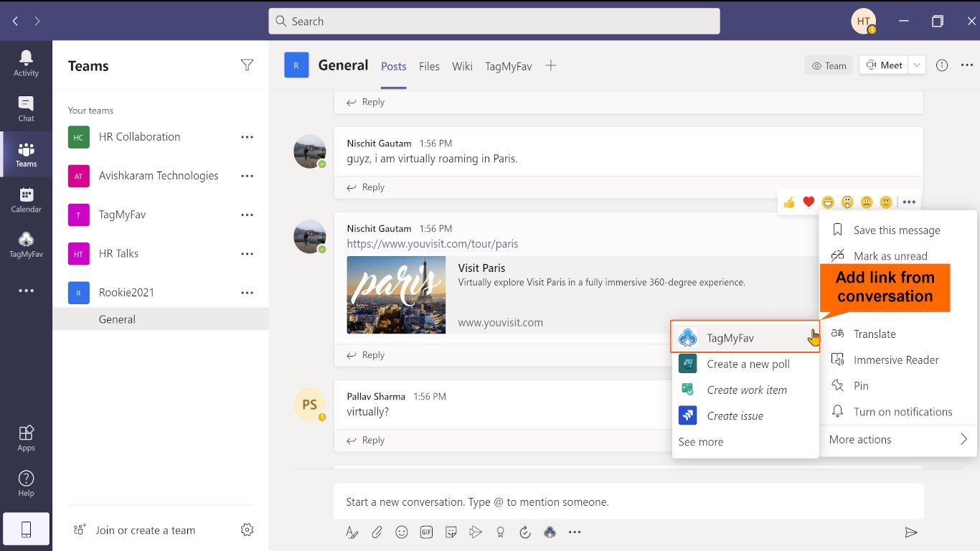Click the Praise badge icon
The width and height of the screenshot is (980, 551).
[501, 532]
